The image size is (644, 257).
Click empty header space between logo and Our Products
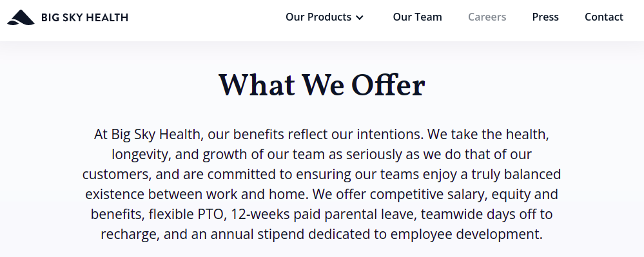click(206, 17)
